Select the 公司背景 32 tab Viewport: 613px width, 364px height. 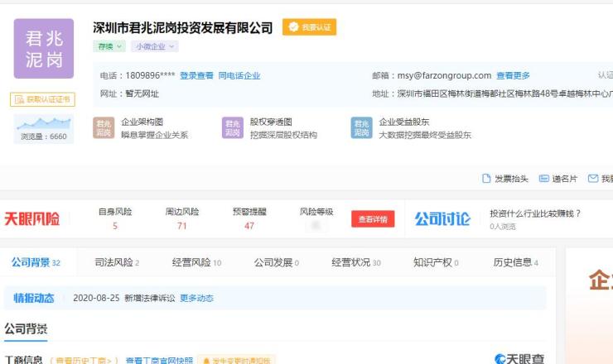(x=36, y=262)
